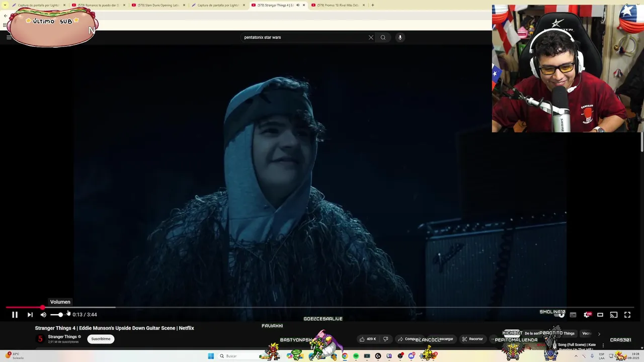The image size is (644, 362).
Task: Click the video title text
Action: 114,328
